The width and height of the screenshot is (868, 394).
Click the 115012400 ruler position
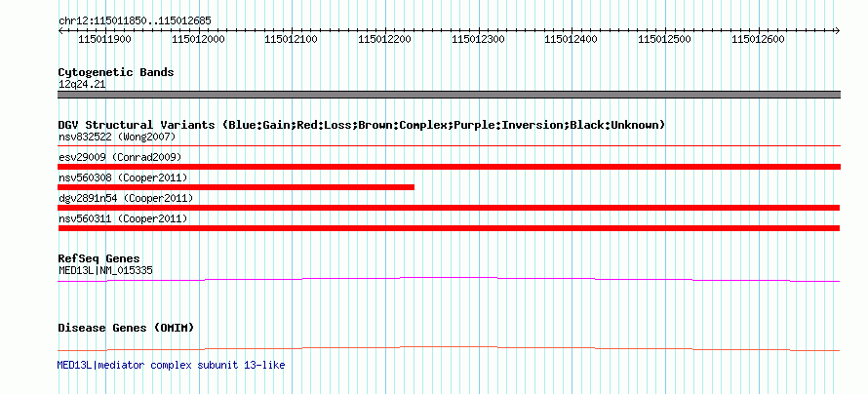[572, 39]
